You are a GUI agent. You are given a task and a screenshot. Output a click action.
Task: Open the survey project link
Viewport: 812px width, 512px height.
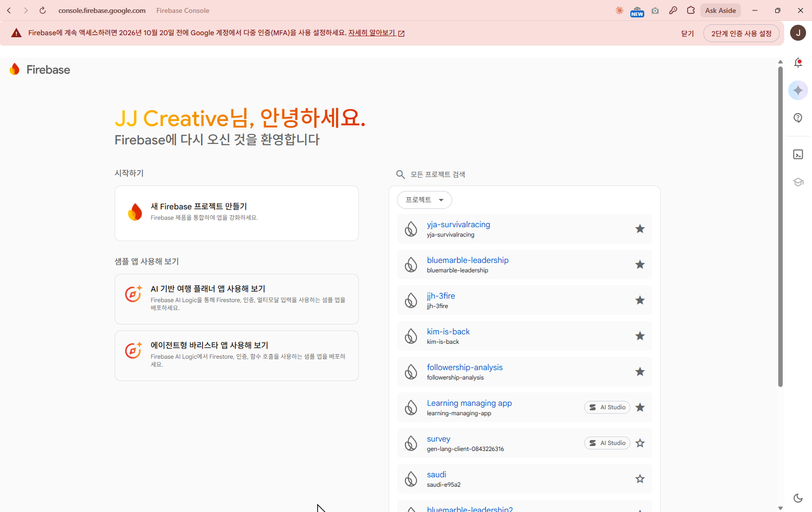coord(439,439)
